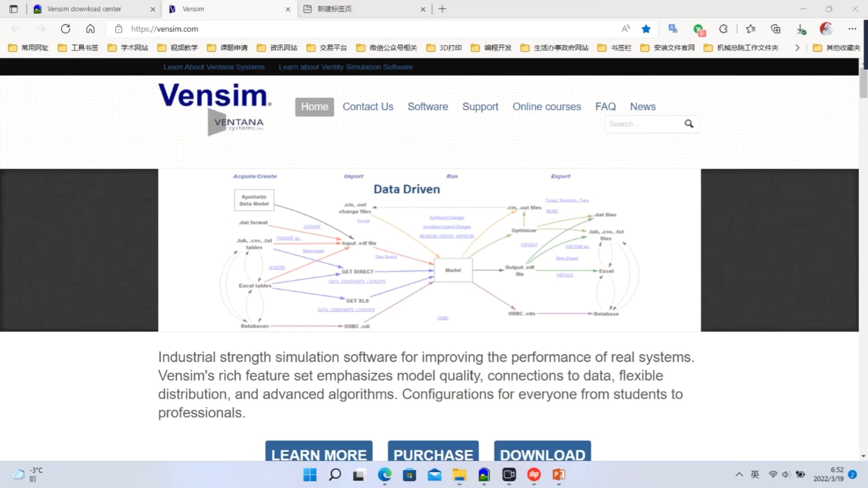Screen dimensions: 868x488
Task: Click the DOWNLOAD button
Action: [x=542, y=452]
